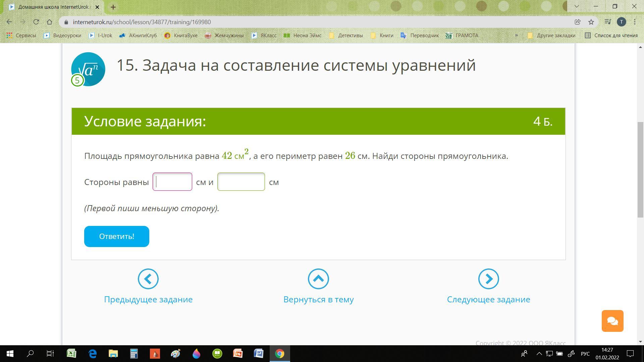The height and width of the screenshot is (362, 644).
Task: Open the tab search dropdown arrow
Action: 577,6
